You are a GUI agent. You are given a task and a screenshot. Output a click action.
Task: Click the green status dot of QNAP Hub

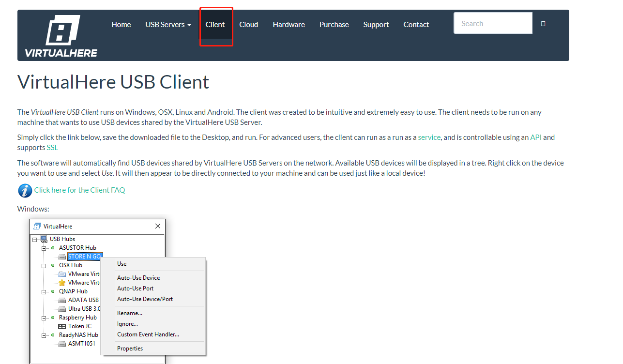(x=53, y=291)
